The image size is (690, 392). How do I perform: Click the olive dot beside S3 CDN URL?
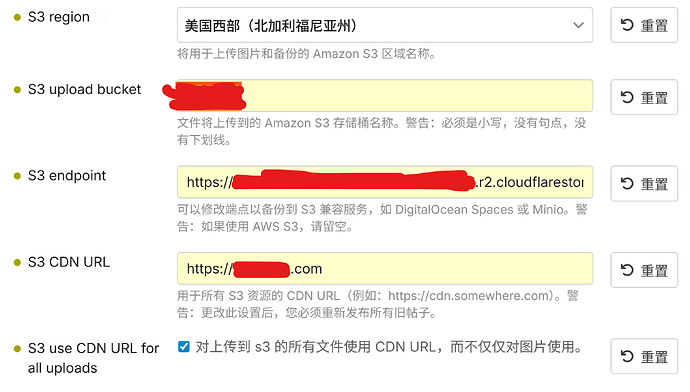tap(17, 263)
